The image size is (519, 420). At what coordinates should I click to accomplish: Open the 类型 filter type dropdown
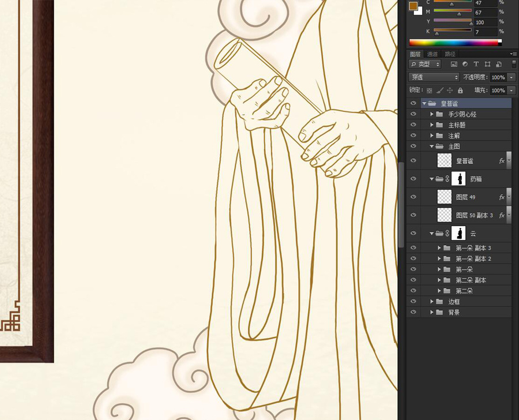425,64
